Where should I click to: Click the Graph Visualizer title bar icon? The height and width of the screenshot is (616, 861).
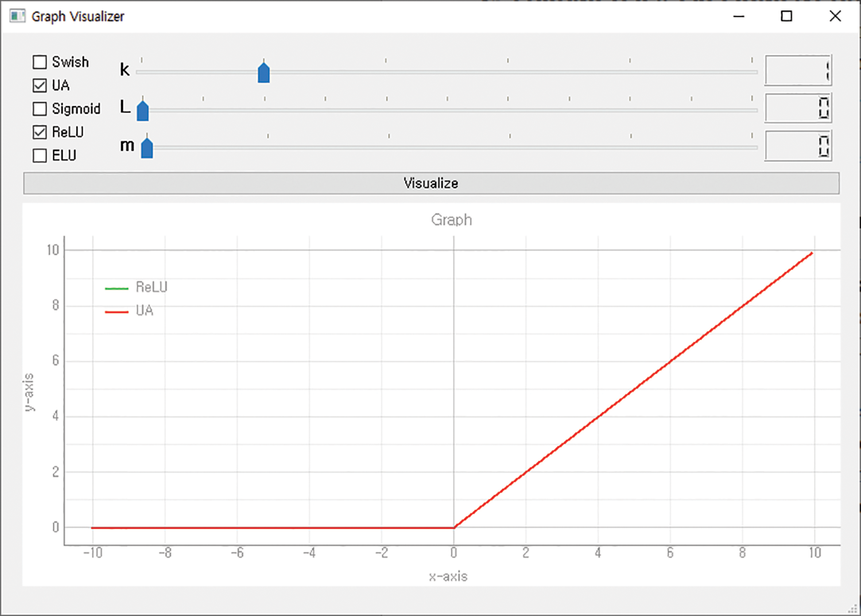click(x=17, y=16)
